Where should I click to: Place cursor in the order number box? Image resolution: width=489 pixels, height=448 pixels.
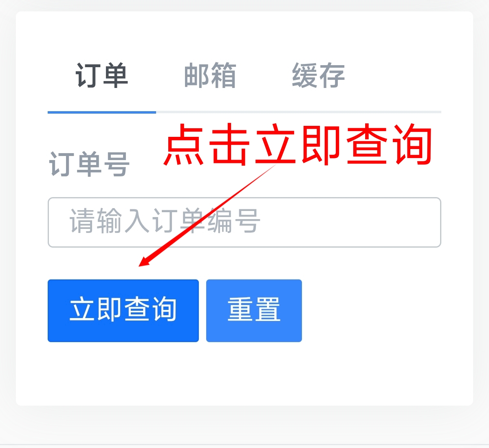tap(244, 222)
